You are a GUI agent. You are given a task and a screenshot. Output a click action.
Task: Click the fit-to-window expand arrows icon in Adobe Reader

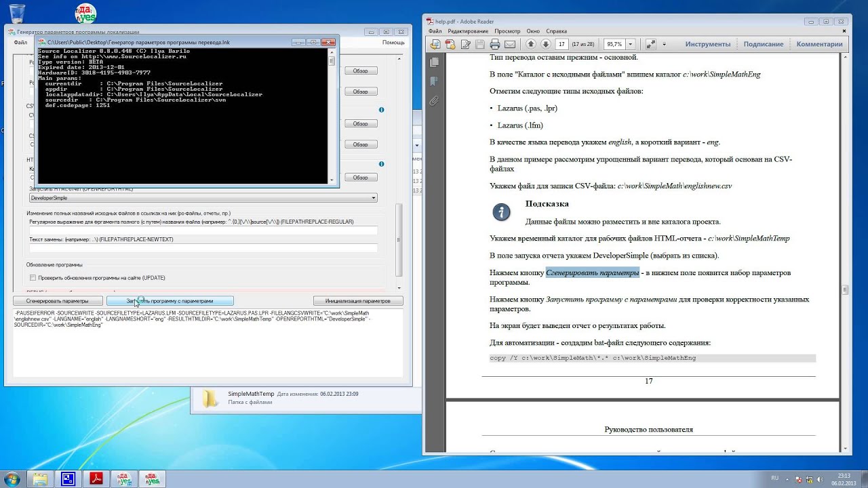[x=651, y=44]
